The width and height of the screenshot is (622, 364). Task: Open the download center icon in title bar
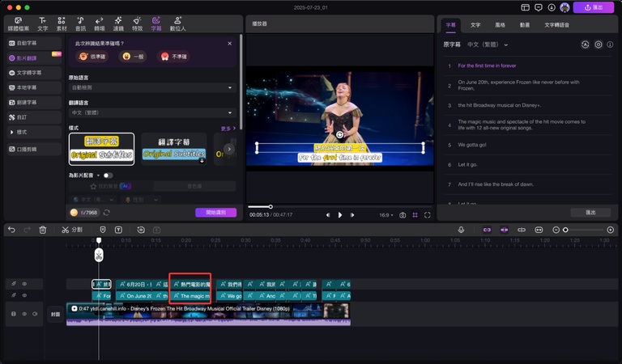[x=552, y=7]
